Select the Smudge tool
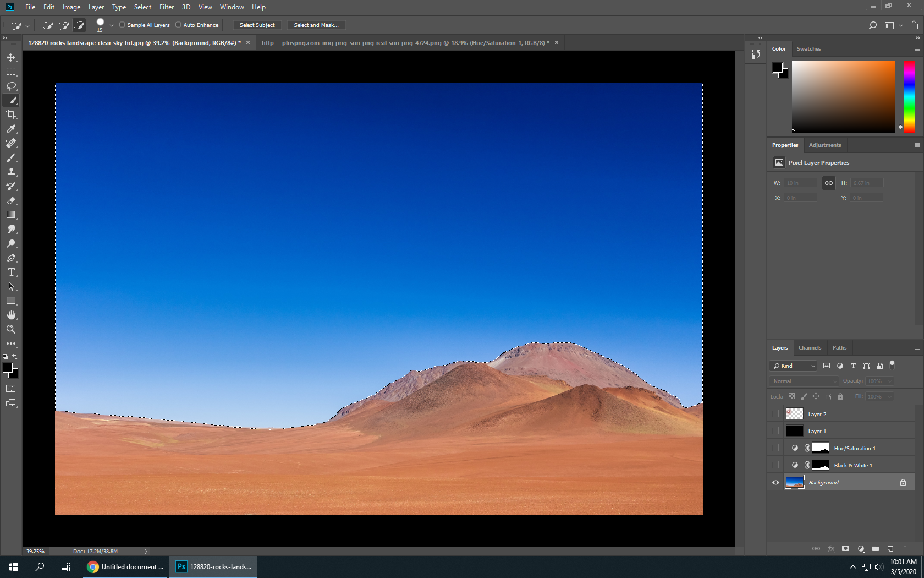Viewport: 924px width, 578px height. (11, 229)
